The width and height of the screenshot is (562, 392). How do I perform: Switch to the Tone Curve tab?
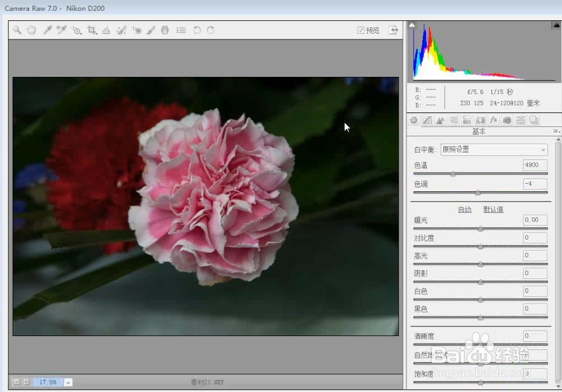427,120
